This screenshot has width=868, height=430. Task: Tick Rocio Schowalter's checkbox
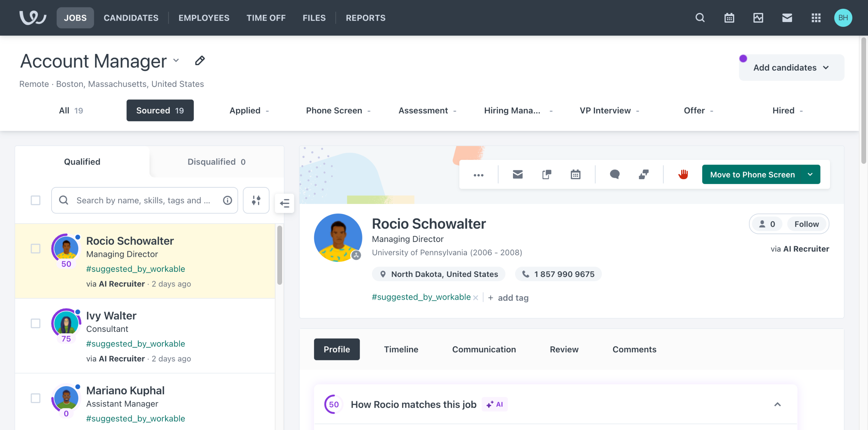point(36,248)
